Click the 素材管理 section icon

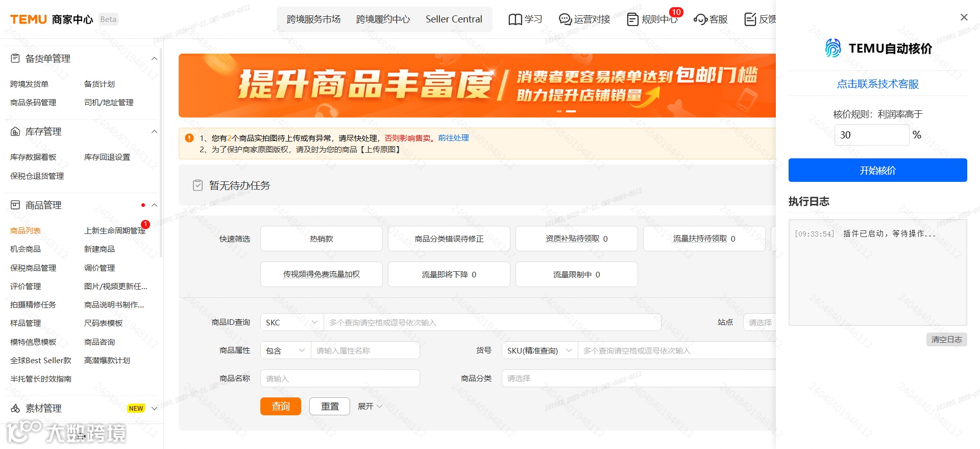pos(15,408)
